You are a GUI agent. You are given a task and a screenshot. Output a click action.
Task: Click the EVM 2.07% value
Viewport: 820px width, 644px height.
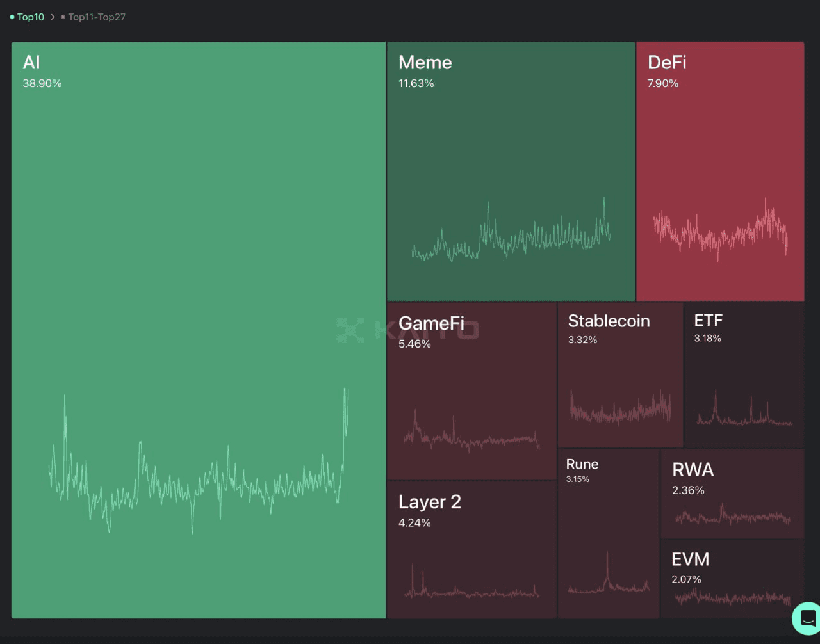tap(686, 579)
